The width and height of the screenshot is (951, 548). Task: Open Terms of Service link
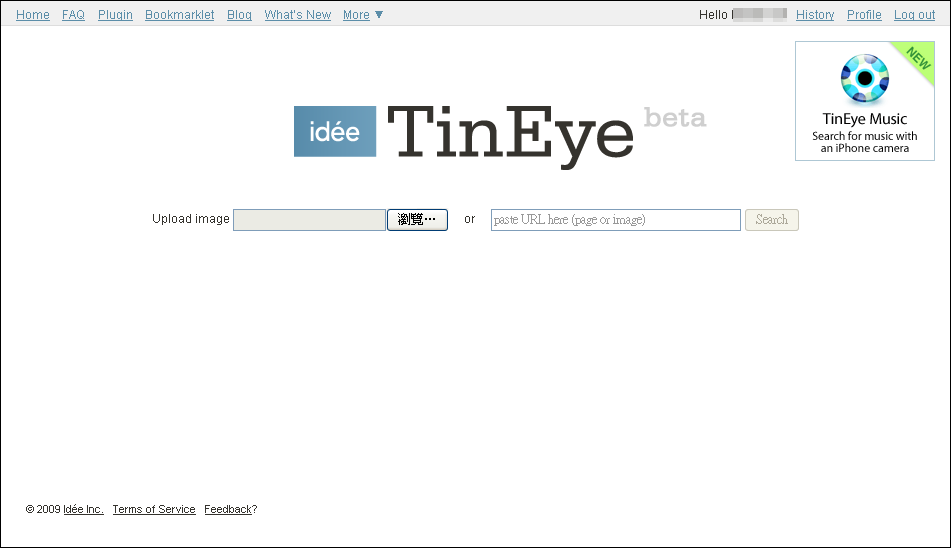154,509
